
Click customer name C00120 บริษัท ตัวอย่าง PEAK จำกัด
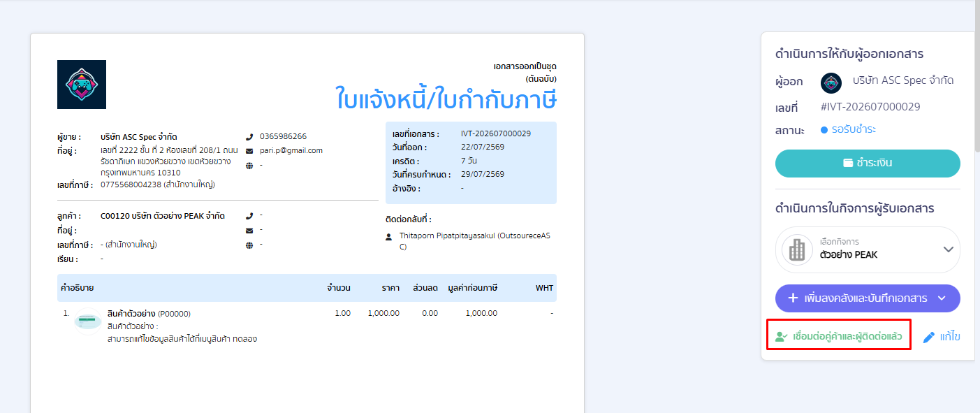click(163, 216)
